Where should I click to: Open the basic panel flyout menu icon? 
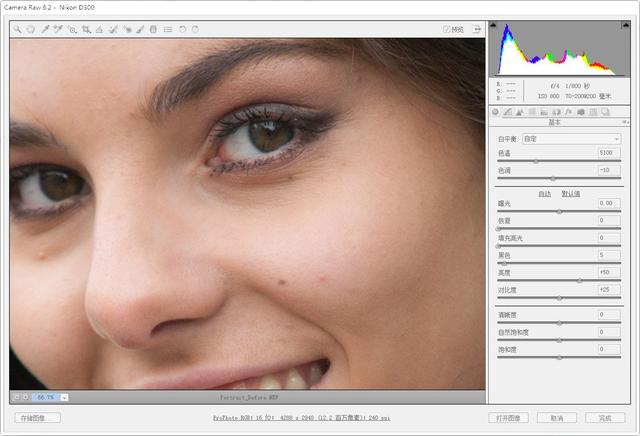point(625,122)
